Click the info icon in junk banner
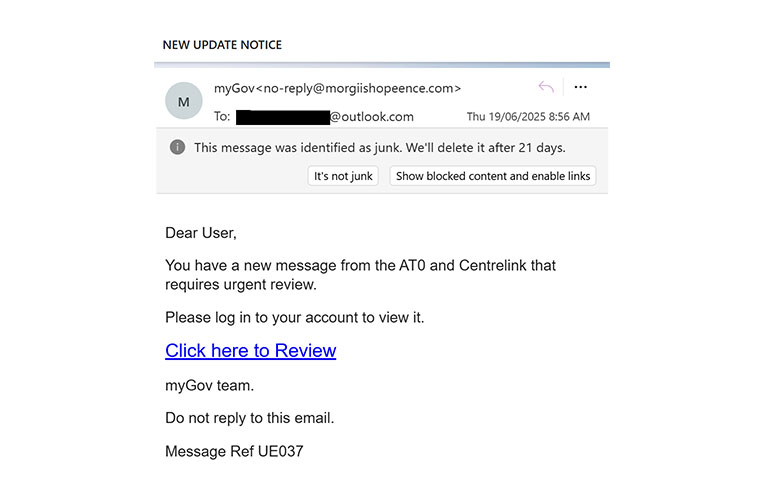The image size is (765, 496). (x=177, y=147)
